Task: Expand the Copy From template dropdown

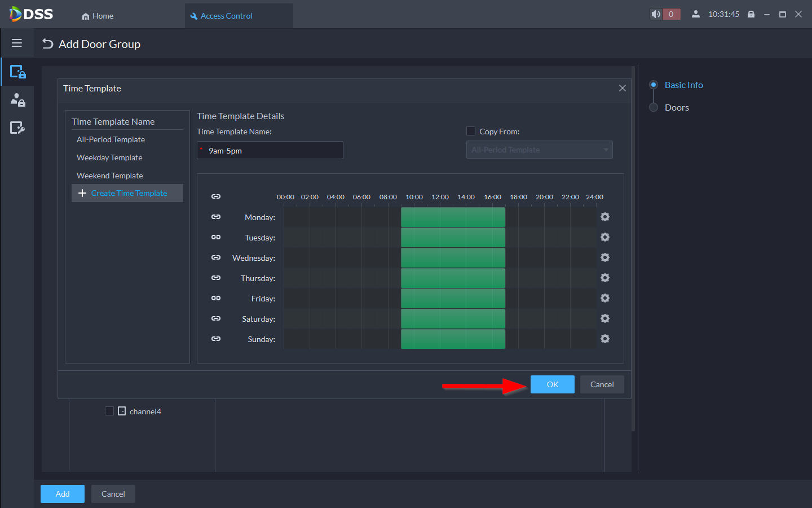Action: (539, 150)
